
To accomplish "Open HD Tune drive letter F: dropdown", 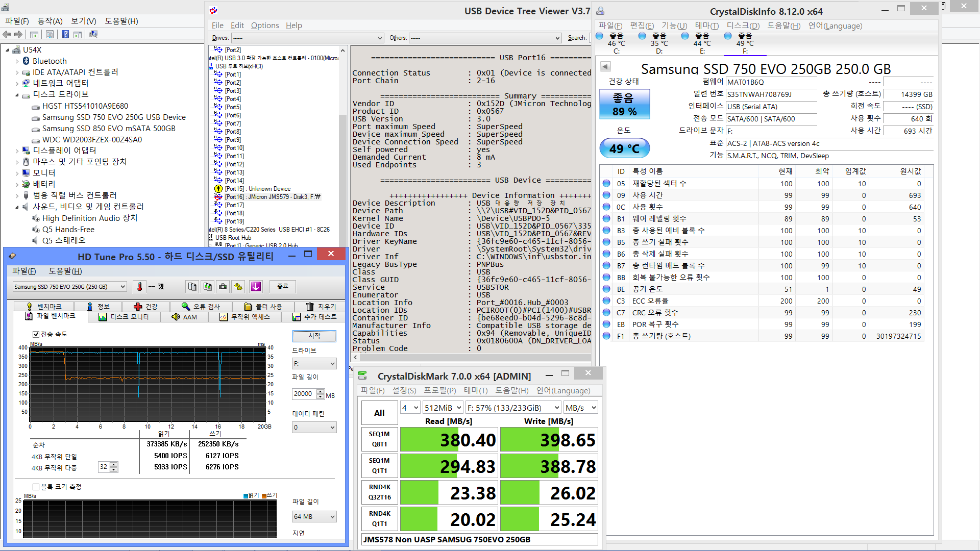I will (x=314, y=364).
